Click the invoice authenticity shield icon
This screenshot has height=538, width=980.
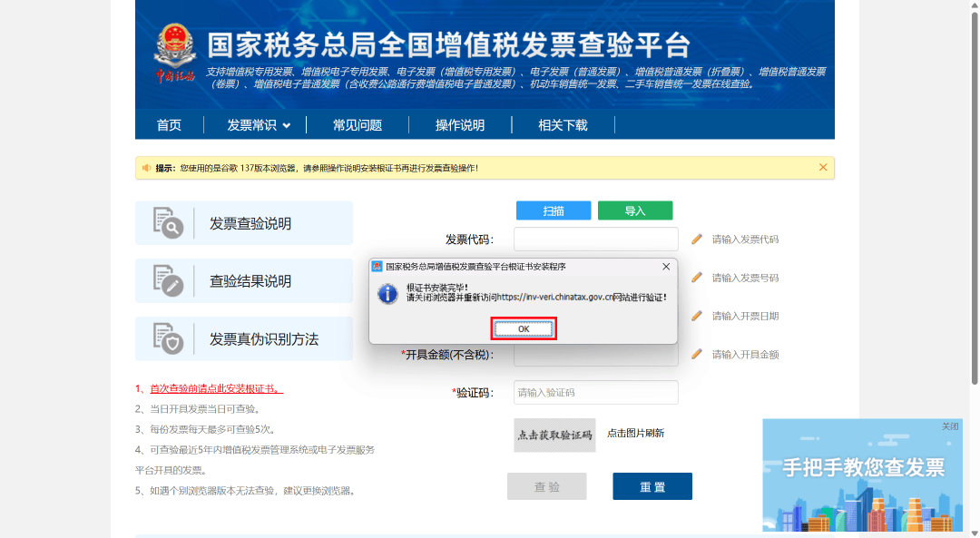click(168, 339)
